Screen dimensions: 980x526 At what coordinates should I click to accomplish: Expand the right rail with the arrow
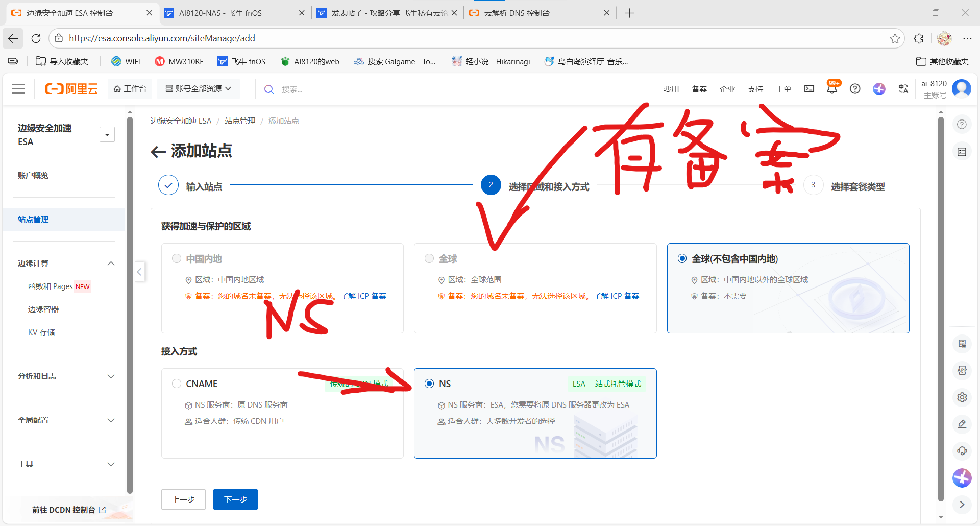click(x=962, y=505)
